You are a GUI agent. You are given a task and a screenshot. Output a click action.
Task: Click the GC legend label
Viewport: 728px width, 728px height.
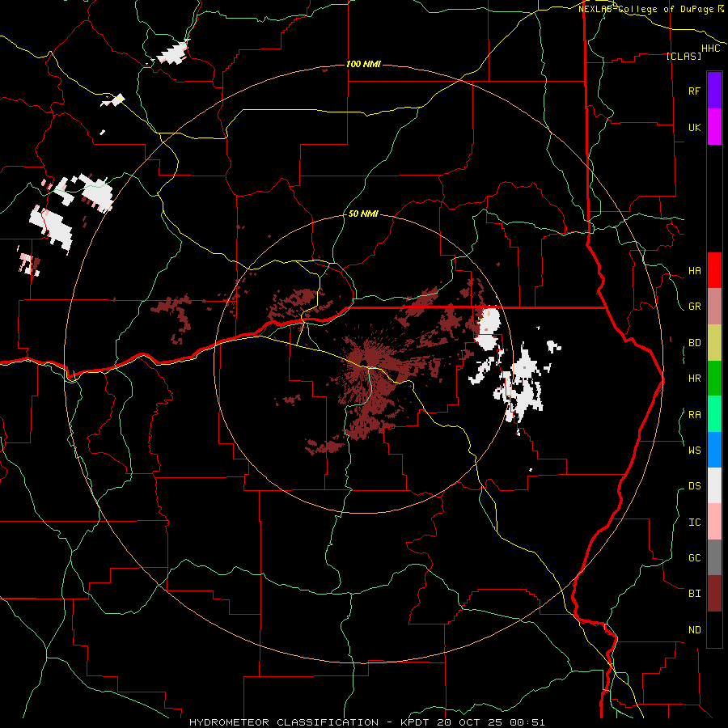click(x=694, y=558)
